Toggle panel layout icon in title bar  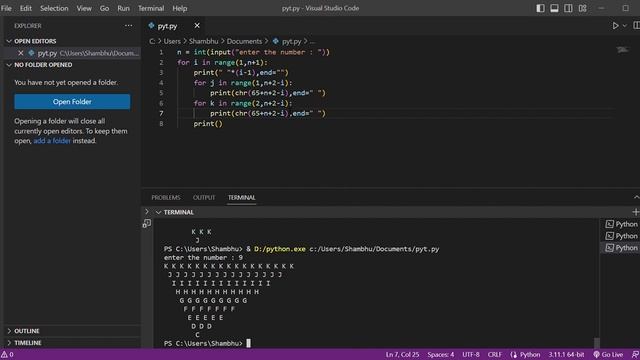pyautogui.click(x=554, y=8)
